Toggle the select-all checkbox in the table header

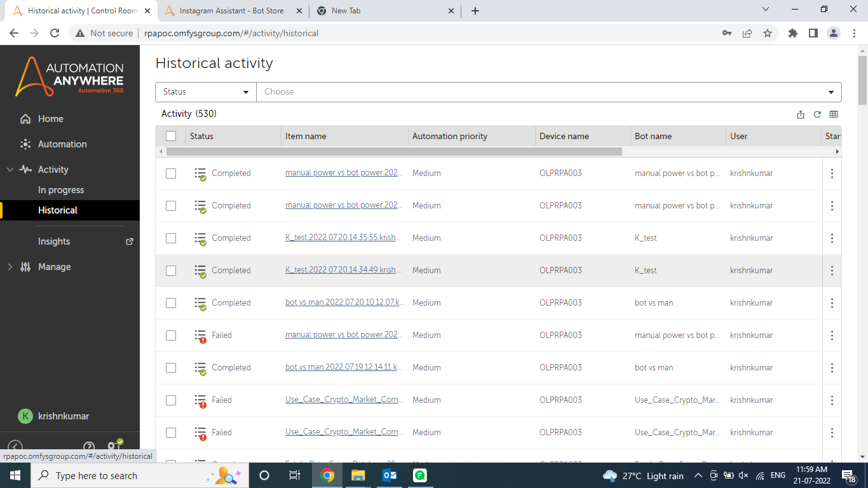171,136
